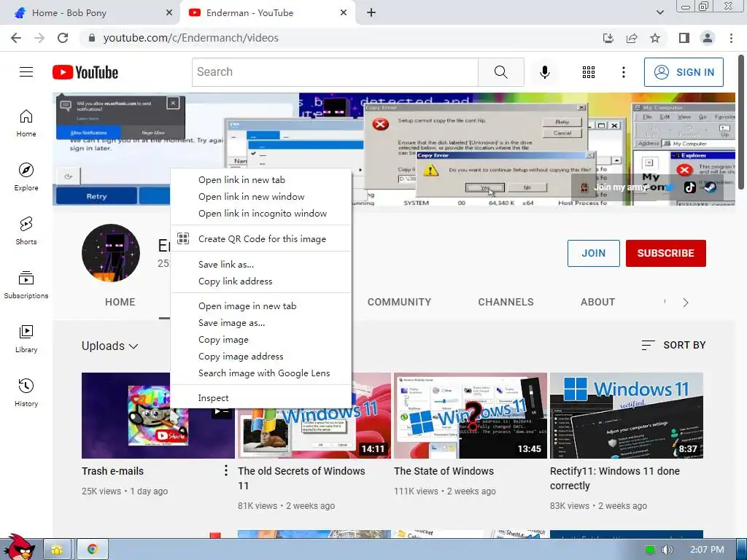Open Subscriptions in the sidebar
This screenshot has height=560, width=747.
pyautogui.click(x=26, y=285)
